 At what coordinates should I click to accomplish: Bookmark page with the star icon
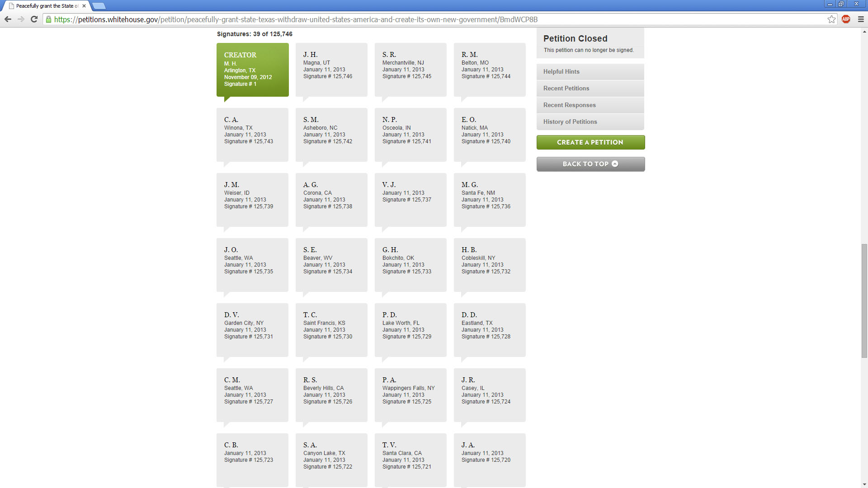[831, 19]
